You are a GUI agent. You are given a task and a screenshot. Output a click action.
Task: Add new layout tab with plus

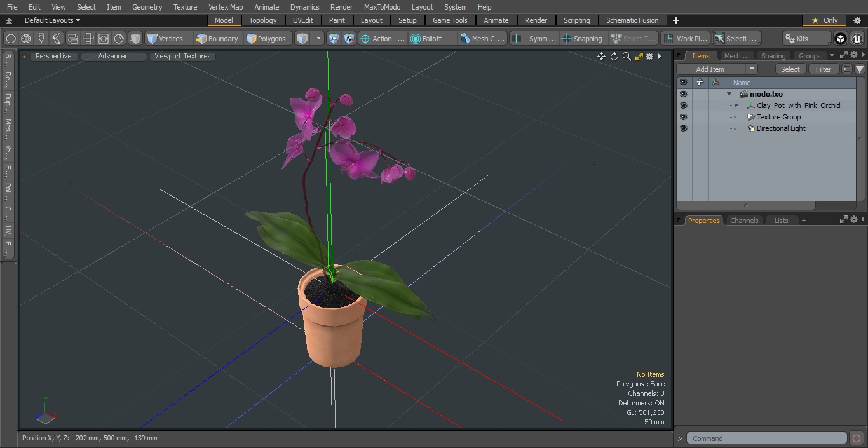click(676, 20)
